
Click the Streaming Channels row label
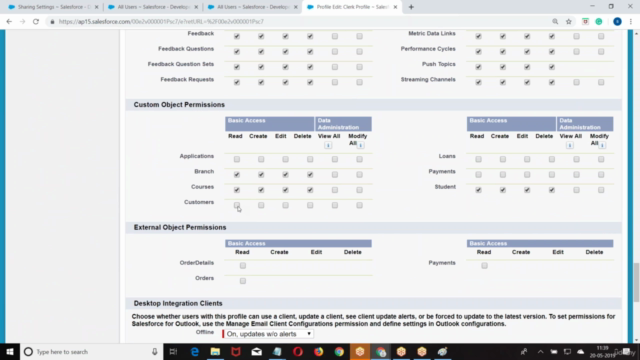(x=428, y=80)
